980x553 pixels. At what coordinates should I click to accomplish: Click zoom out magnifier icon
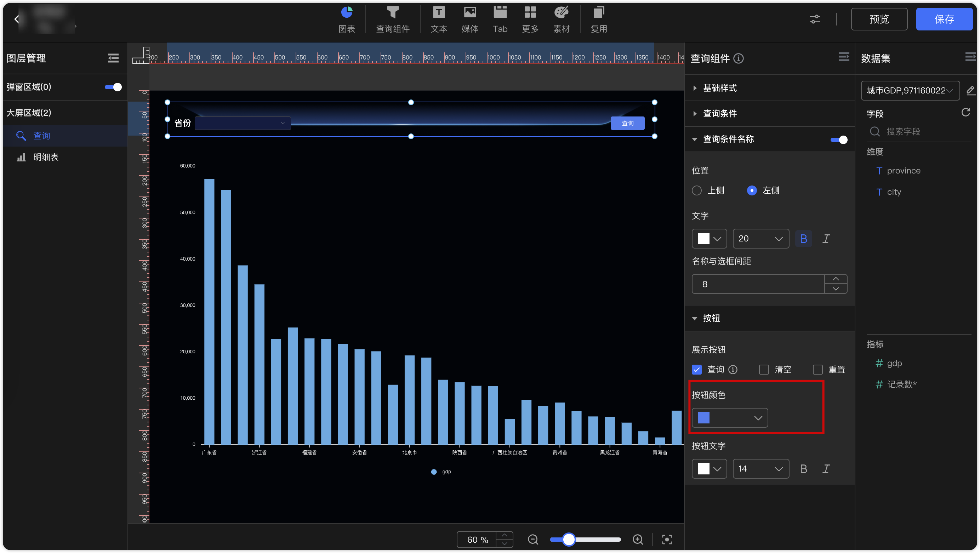(x=533, y=539)
